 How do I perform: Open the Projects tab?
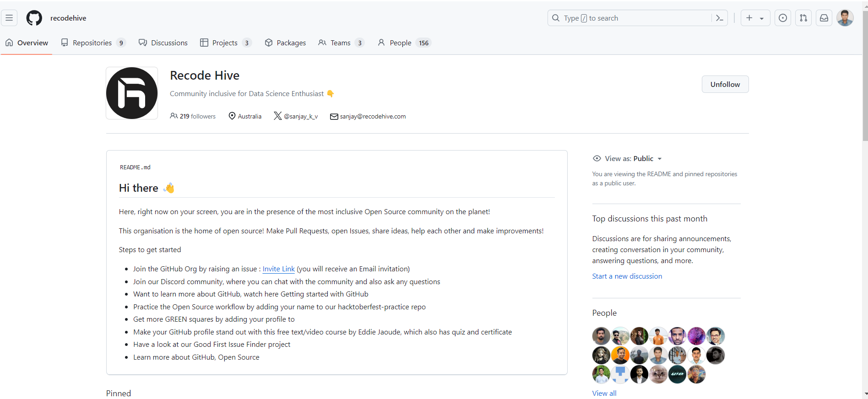pos(226,43)
